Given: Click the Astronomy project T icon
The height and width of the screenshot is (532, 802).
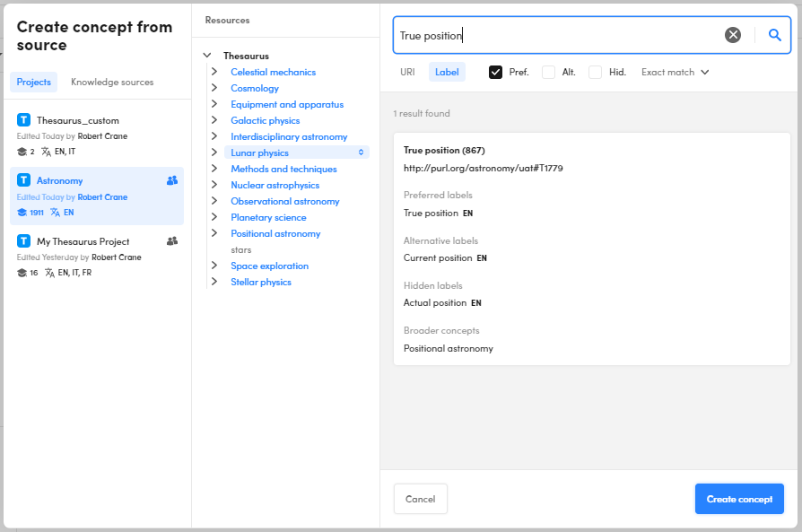Looking at the screenshot, I should coord(24,180).
